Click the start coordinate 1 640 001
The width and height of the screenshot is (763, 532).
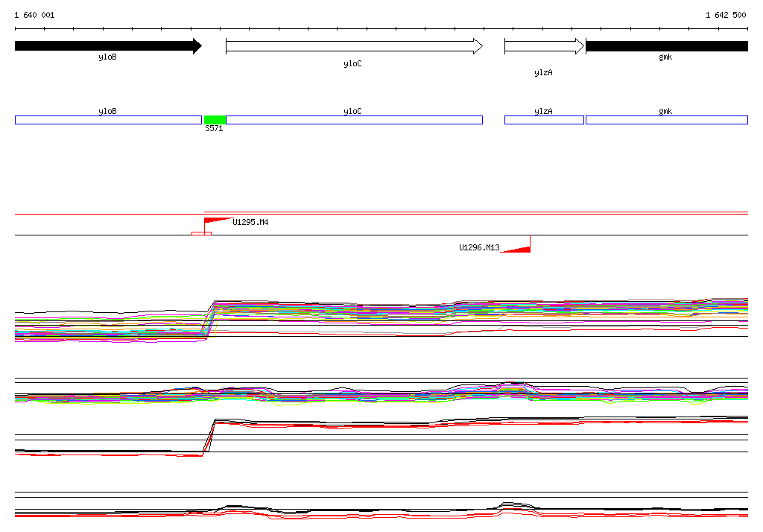pos(34,15)
